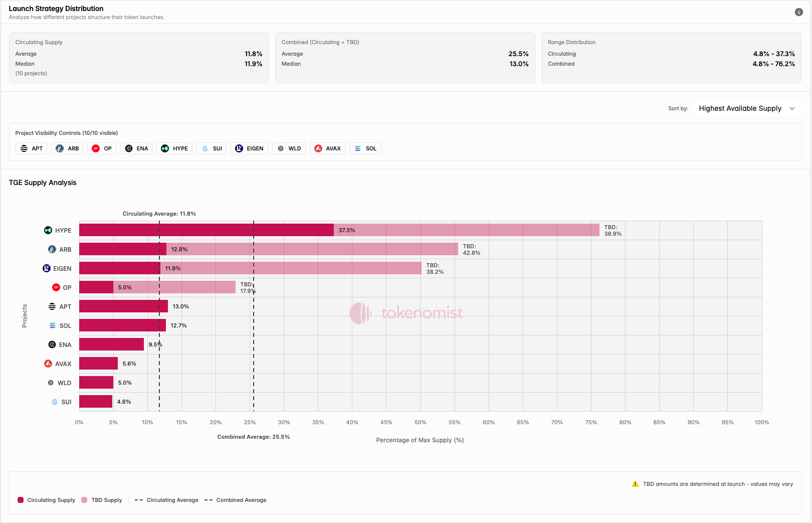
Task: Click Circulating Average legend item
Action: (166, 500)
